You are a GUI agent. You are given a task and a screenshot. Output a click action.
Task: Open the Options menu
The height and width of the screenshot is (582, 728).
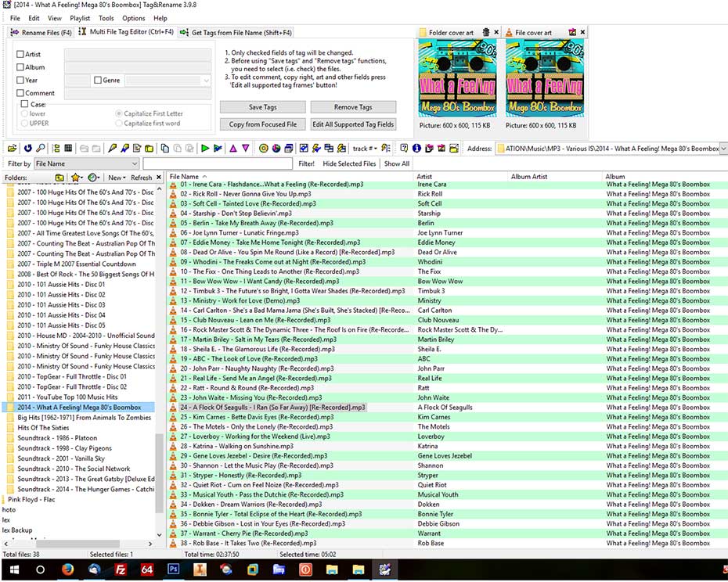134,18
